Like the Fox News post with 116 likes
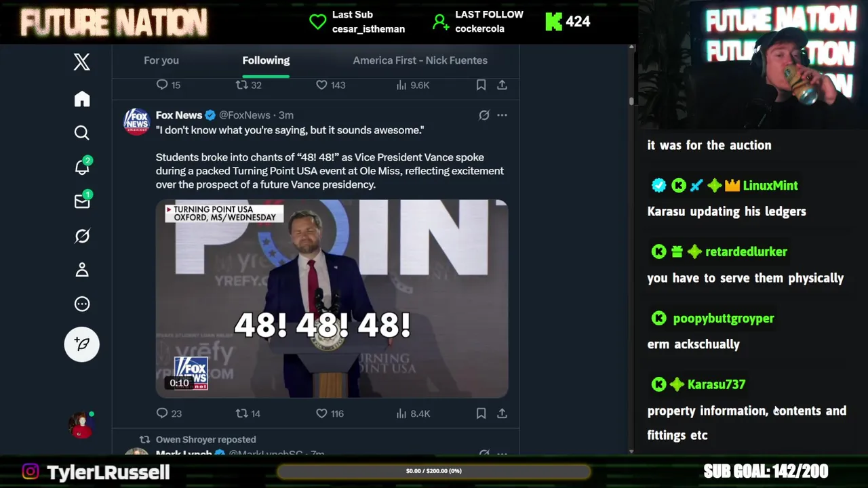868x488 pixels. 330,413
